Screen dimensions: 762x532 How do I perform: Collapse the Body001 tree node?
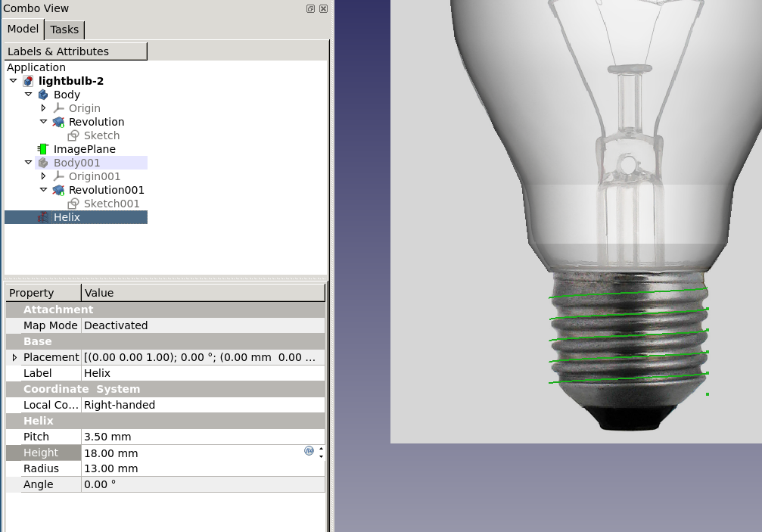pos(28,163)
